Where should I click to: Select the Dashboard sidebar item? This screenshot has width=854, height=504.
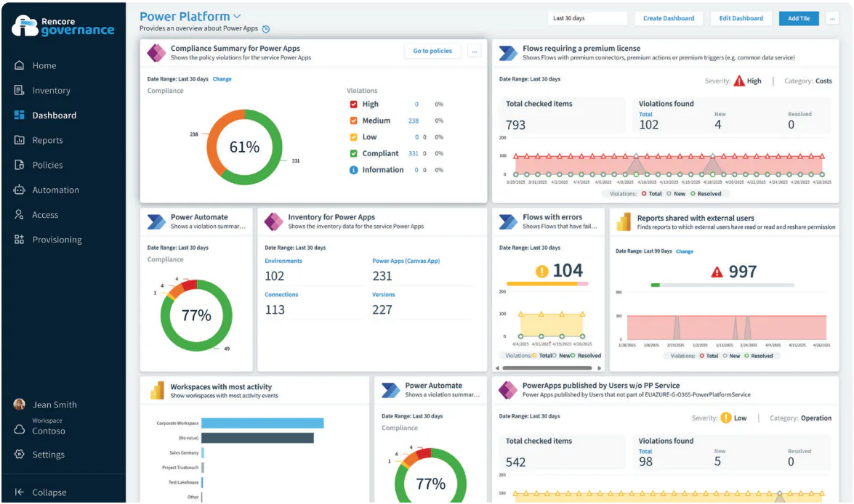(x=45, y=115)
